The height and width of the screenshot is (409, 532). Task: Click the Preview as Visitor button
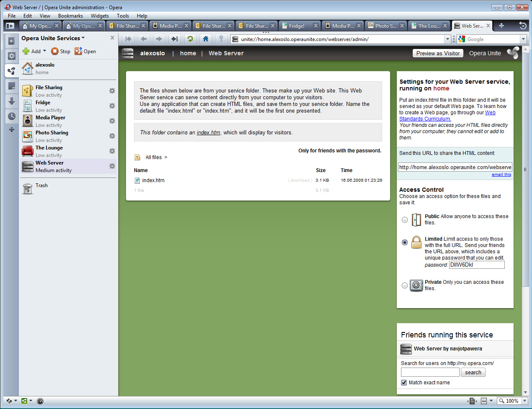click(438, 53)
